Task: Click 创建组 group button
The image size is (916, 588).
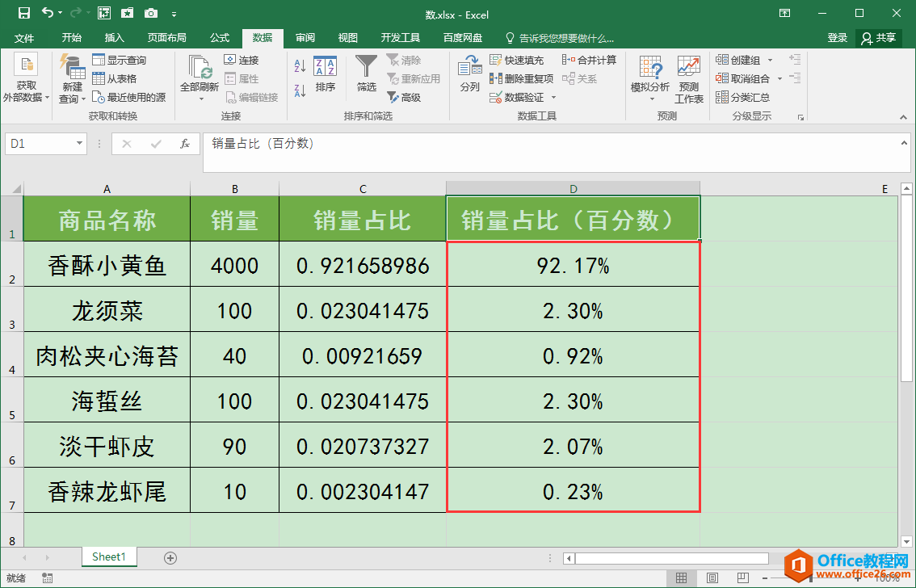Action: click(737, 60)
